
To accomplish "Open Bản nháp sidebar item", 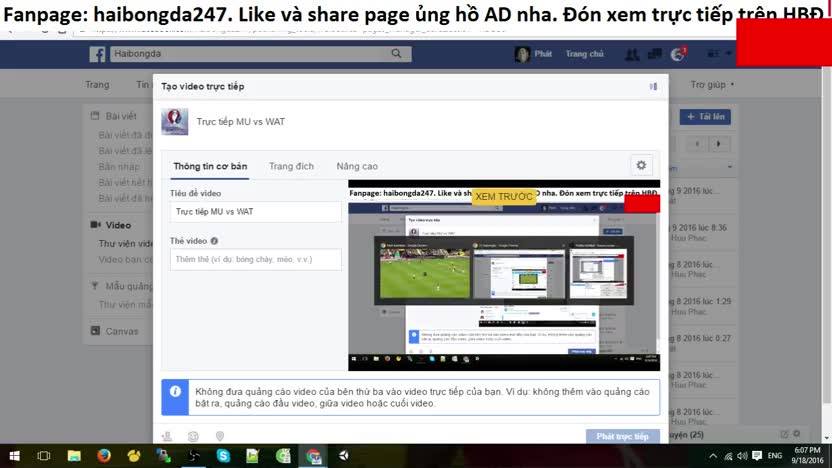I will pyautogui.click(x=119, y=167).
